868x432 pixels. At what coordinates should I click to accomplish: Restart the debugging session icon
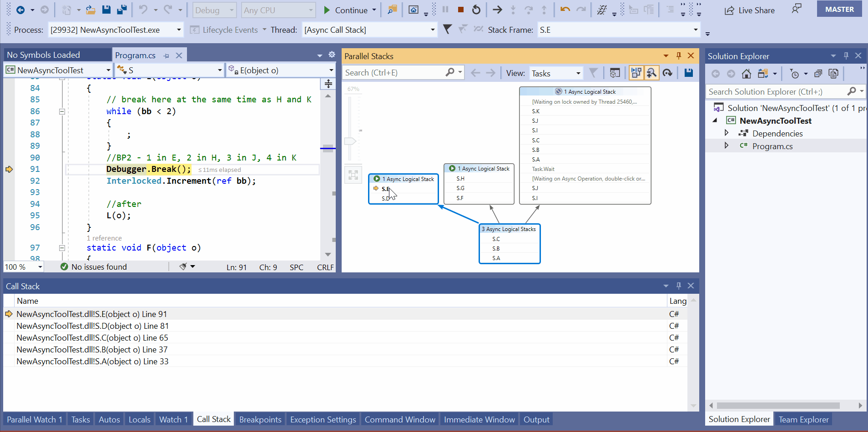click(476, 9)
